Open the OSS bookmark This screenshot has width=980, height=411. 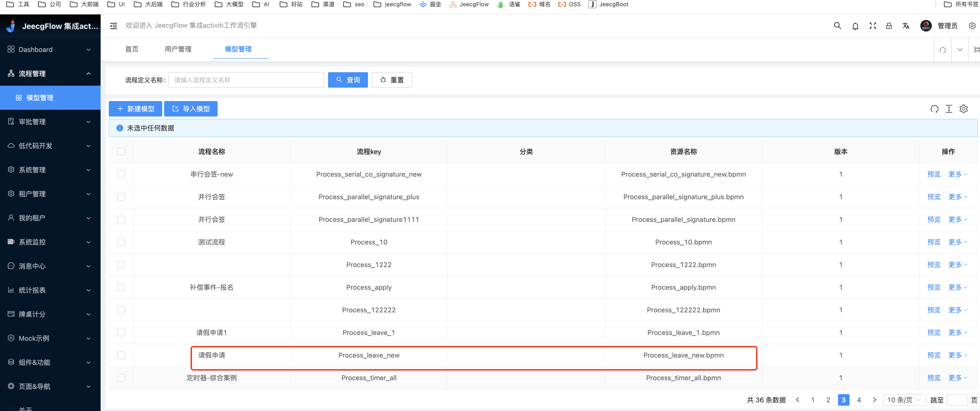pyautogui.click(x=569, y=5)
